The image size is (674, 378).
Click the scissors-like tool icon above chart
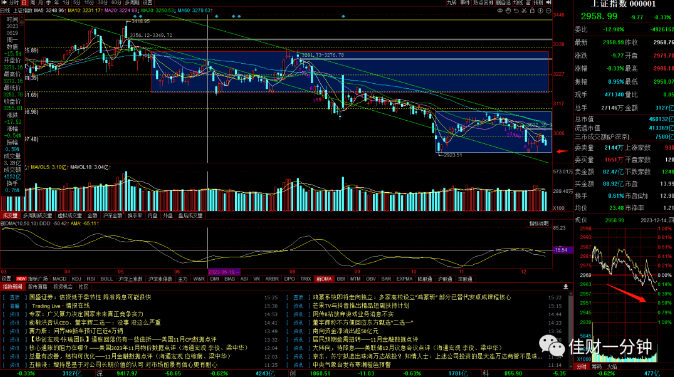point(524,11)
